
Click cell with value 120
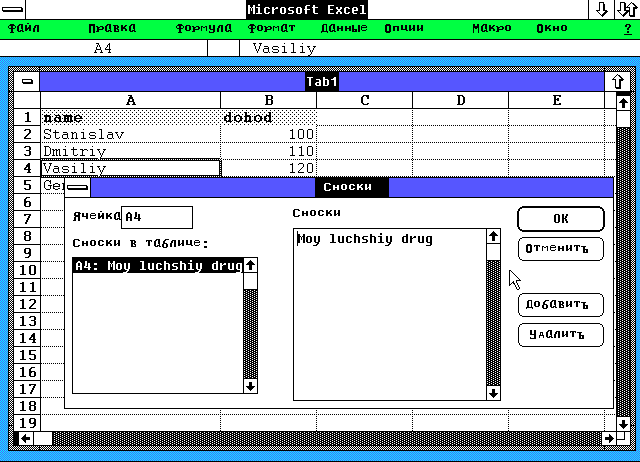pyautogui.click(x=269, y=168)
